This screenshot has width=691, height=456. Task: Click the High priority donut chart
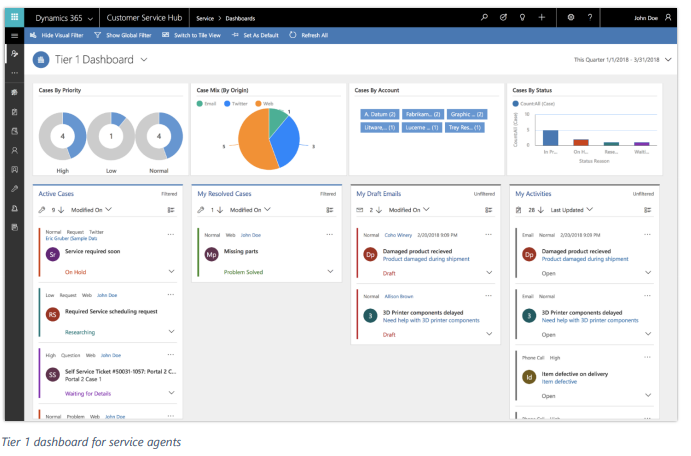[63, 136]
